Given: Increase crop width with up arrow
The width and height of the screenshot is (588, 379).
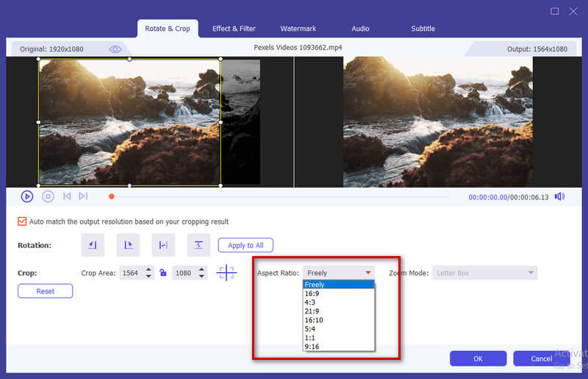Looking at the screenshot, I should pos(149,269).
